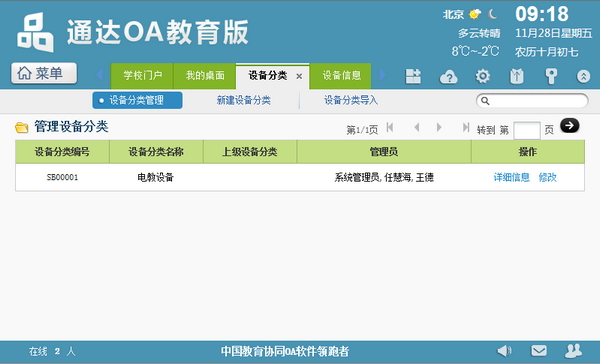Open the cloud help icon
The height and width of the screenshot is (364, 600).
[x=448, y=77]
